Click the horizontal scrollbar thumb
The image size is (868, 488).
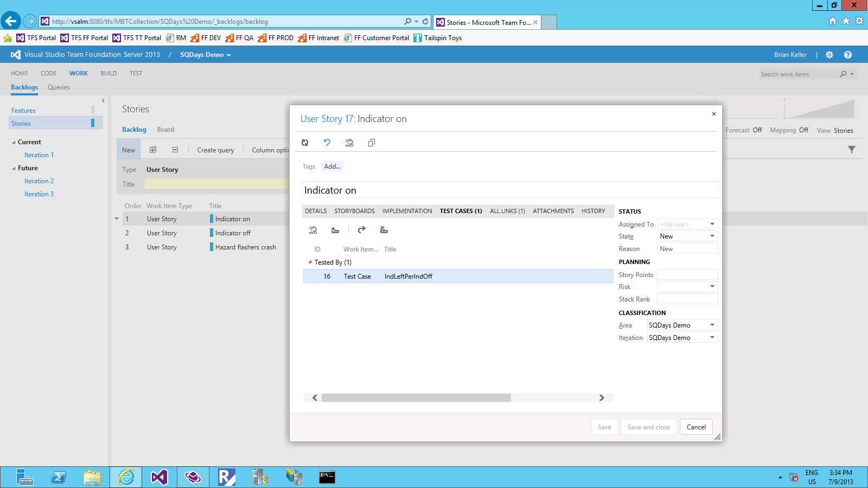416,398
